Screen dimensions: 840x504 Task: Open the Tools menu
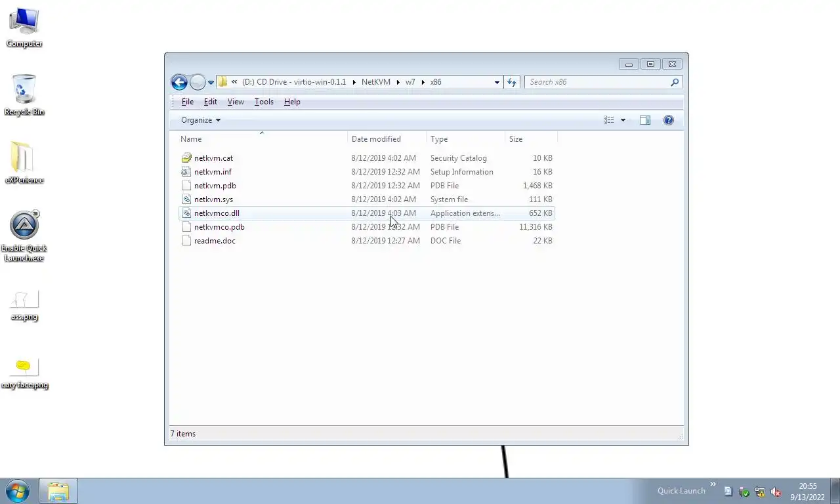pyautogui.click(x=264, y=102)
